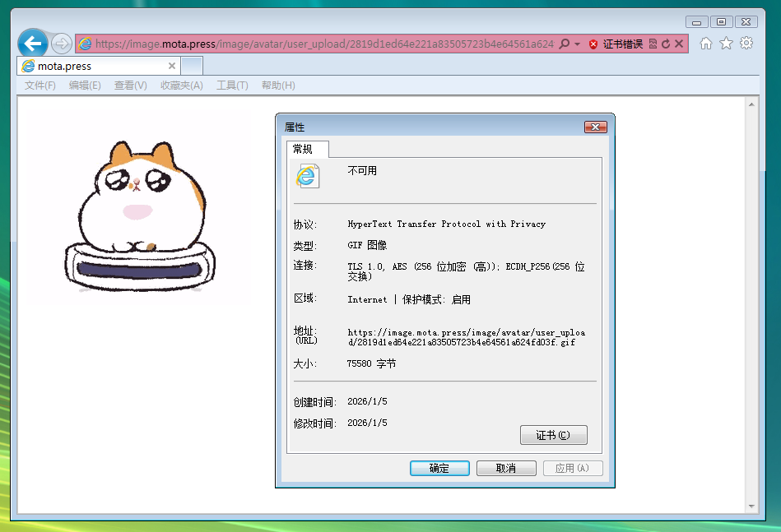This screenshot has height=532, width=781.
Task: Click the Forward navigation arrow
Action: point(61,44)
